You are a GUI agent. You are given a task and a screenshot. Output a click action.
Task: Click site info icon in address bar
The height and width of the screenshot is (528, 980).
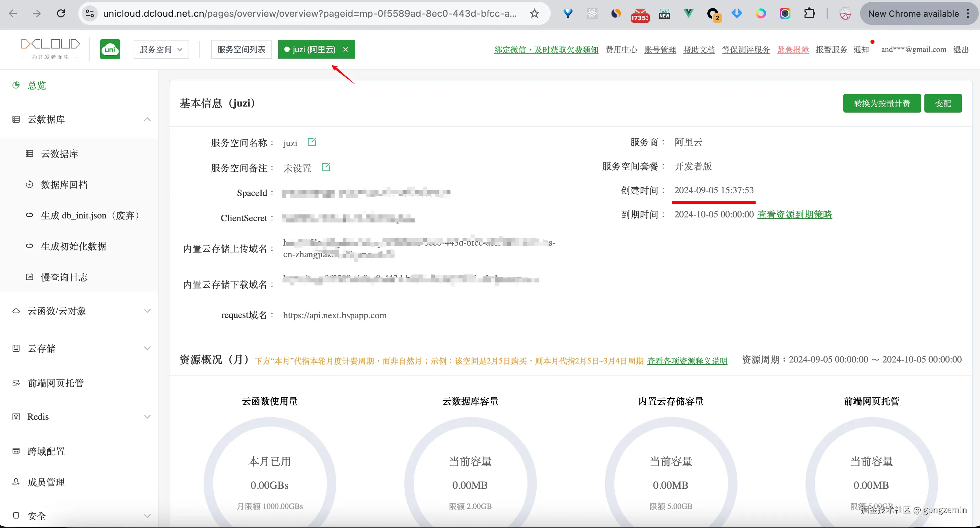(90, 14)
